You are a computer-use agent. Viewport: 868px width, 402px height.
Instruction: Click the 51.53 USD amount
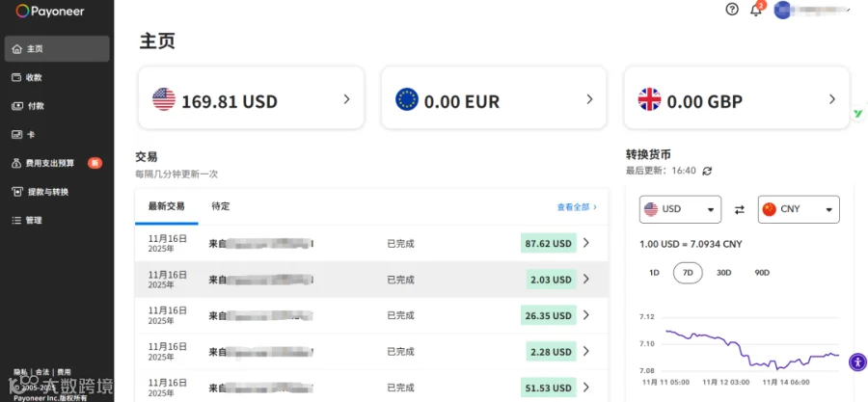coord(548,388)
